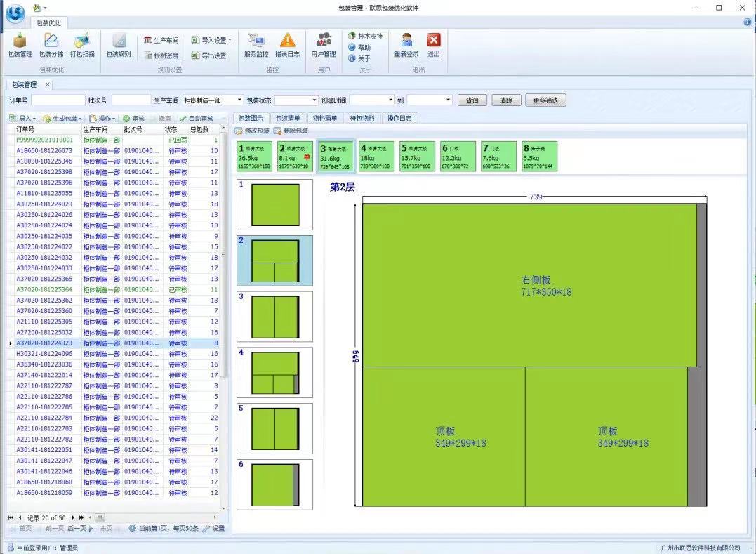Open the 包装规则 settings icon
This screenshot has width=756, height=554.
119,45
